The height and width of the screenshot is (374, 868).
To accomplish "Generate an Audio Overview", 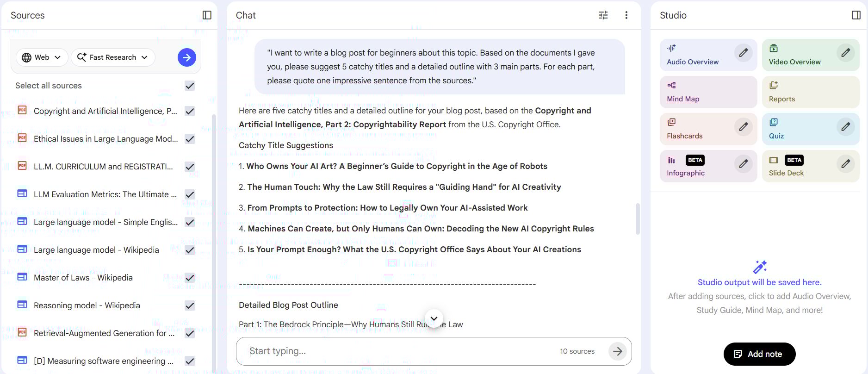I will point(708,55).
